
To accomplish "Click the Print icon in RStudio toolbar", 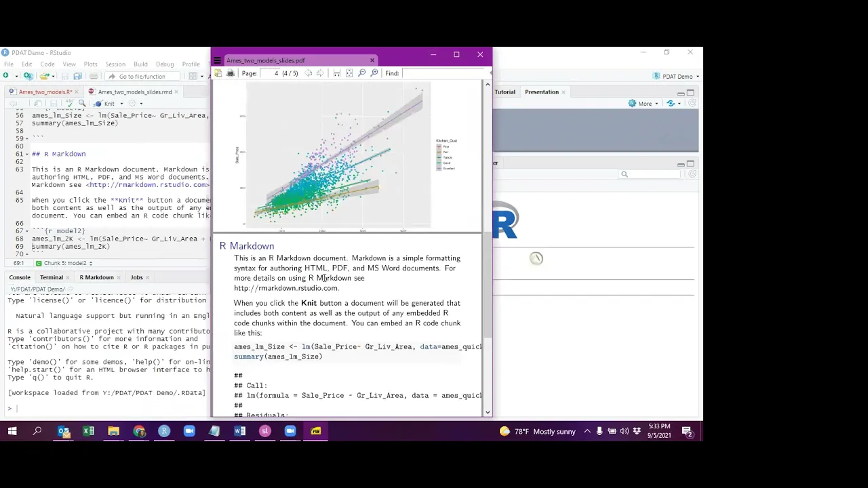I will pyautogui.click(x=94, y=76).
